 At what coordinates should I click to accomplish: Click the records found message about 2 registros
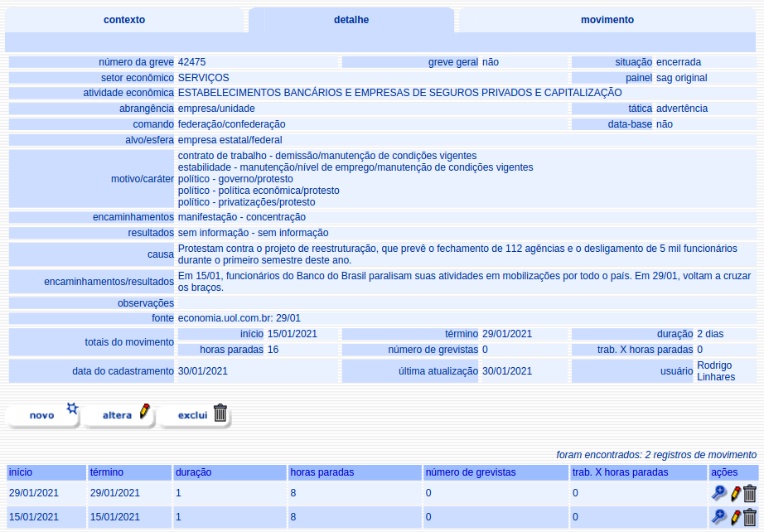(x=656, y=455)
